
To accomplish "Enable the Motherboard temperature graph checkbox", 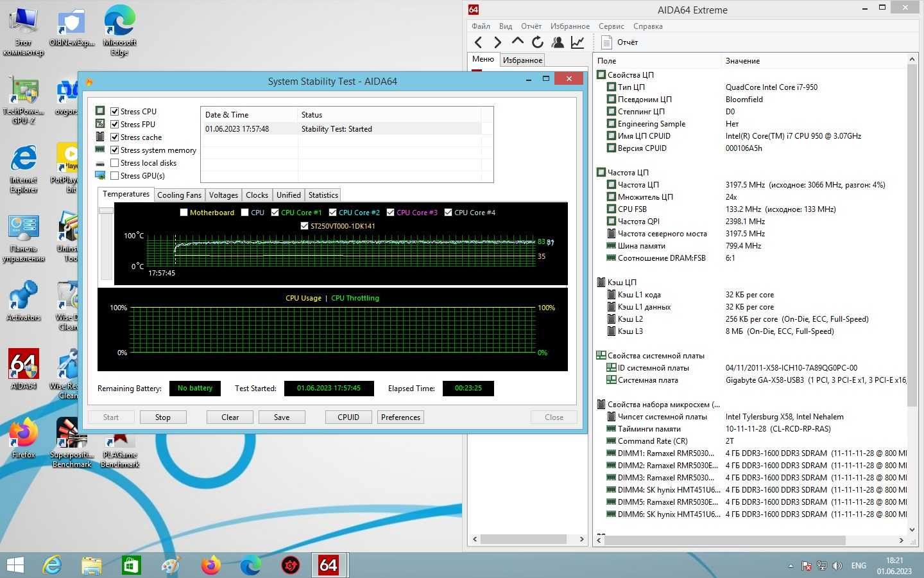I will pyautogui.click(x=184, y=213).
